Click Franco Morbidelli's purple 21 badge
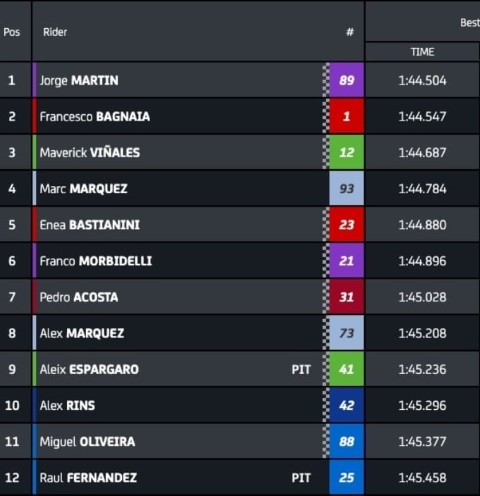The image size is (480, 496). coord(346,261)
